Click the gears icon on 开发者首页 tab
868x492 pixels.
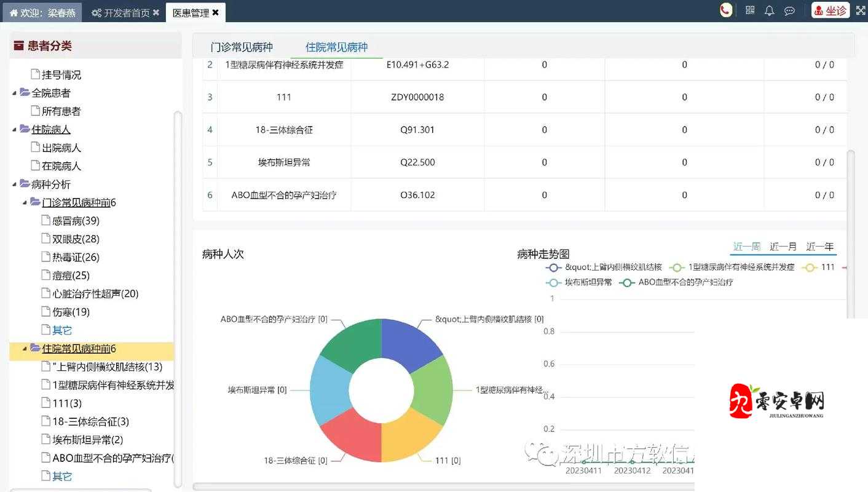click(x=97, y=12)
